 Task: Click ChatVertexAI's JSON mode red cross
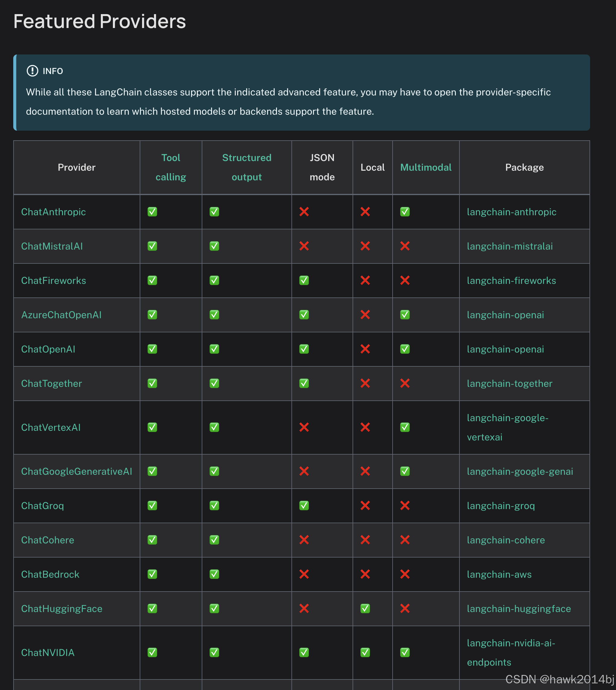[x=304, y=427]
